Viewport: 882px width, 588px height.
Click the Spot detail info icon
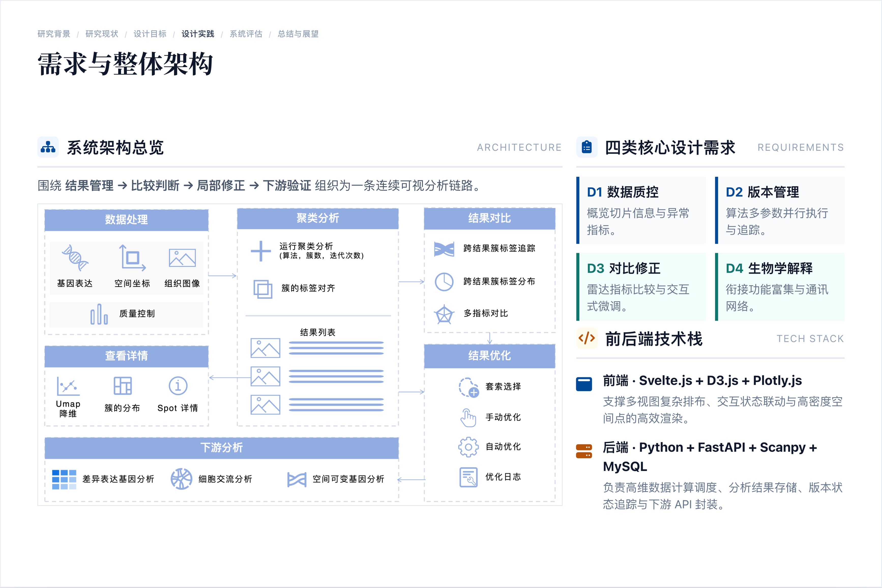pyautogui.click(x=178, y=386)
